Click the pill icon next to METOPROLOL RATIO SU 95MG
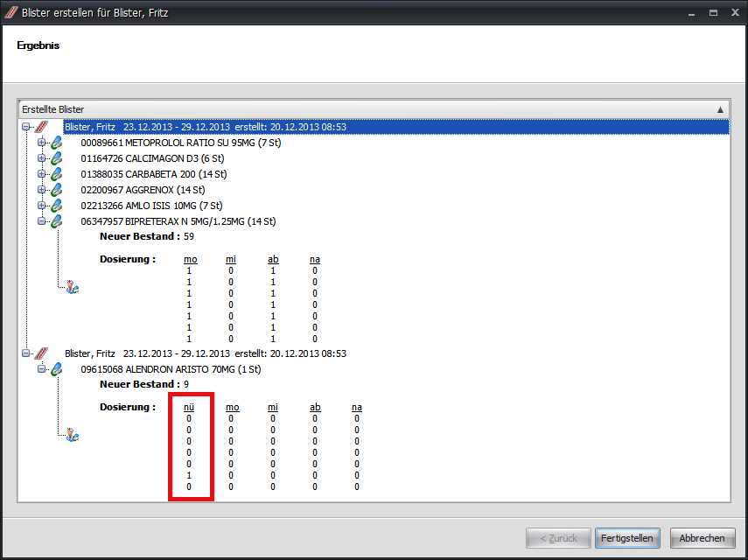This screenshot has height=560, width=748. click(57, 143)
